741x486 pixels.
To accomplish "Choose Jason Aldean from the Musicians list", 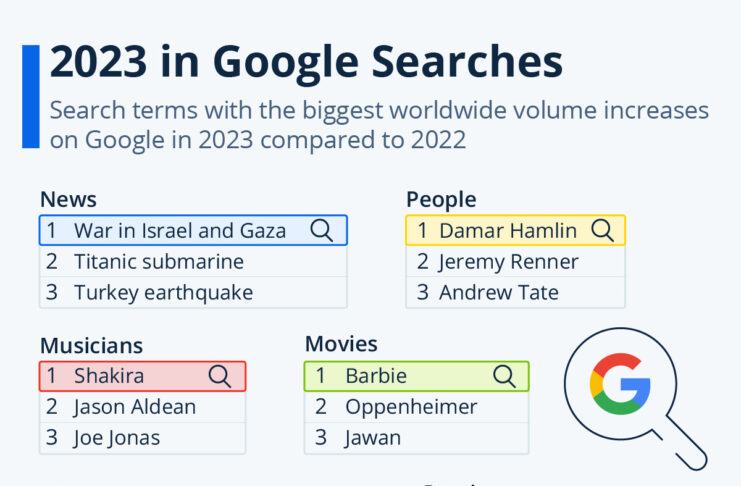I will 134,407.
